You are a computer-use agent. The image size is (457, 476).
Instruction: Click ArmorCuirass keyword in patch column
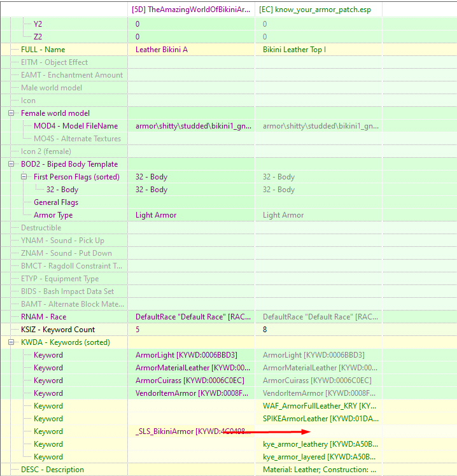[x=318, y=381]
